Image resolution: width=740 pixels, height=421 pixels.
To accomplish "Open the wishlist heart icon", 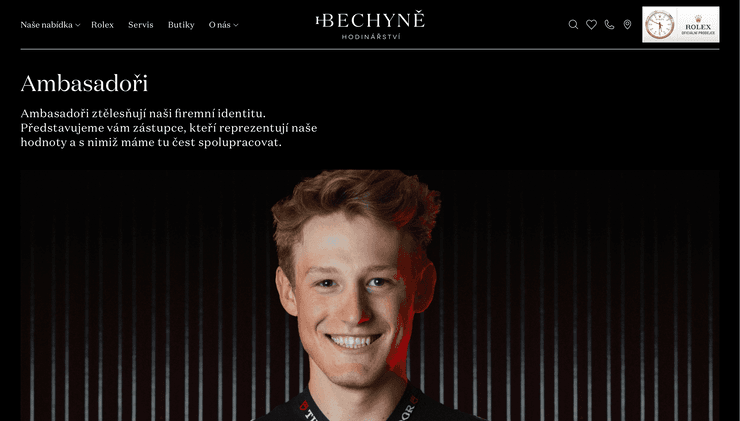I will tap(591, 25).
